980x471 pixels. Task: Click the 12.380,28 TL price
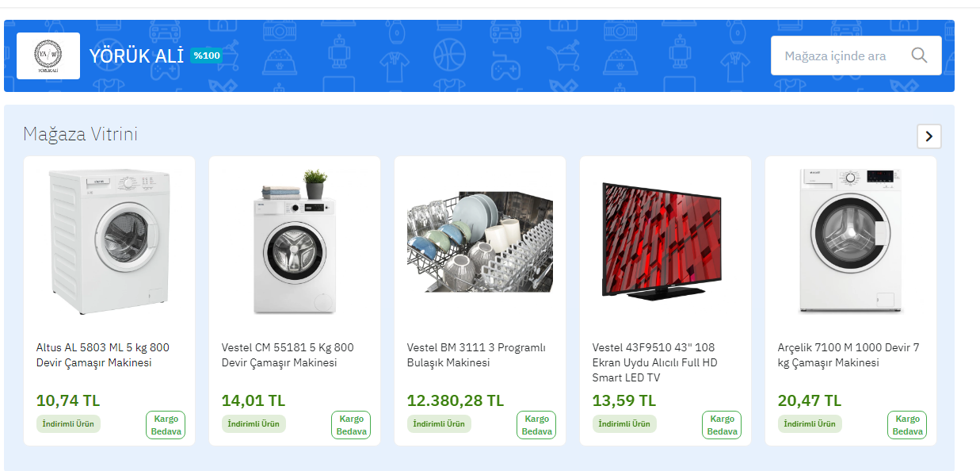click(x=456, y=400)
